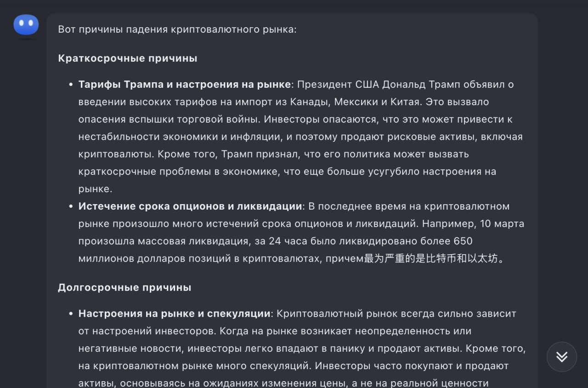This screenshot has width=588, height=388.
Task: Click the heading 'Долгосрочные причины'
Action: click(x=124, y=287)
